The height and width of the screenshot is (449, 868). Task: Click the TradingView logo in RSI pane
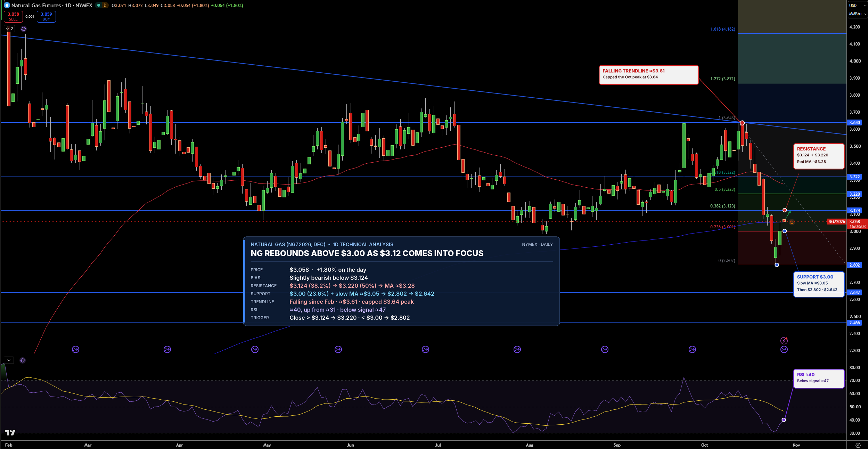pos(10,433)
